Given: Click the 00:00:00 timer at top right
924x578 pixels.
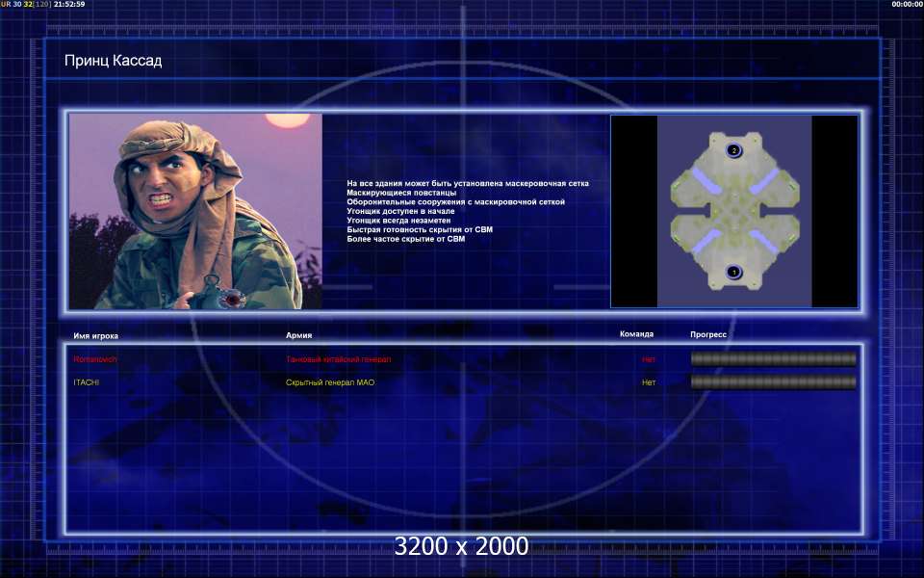Looking at the screenshot, I should pos(908,4).
